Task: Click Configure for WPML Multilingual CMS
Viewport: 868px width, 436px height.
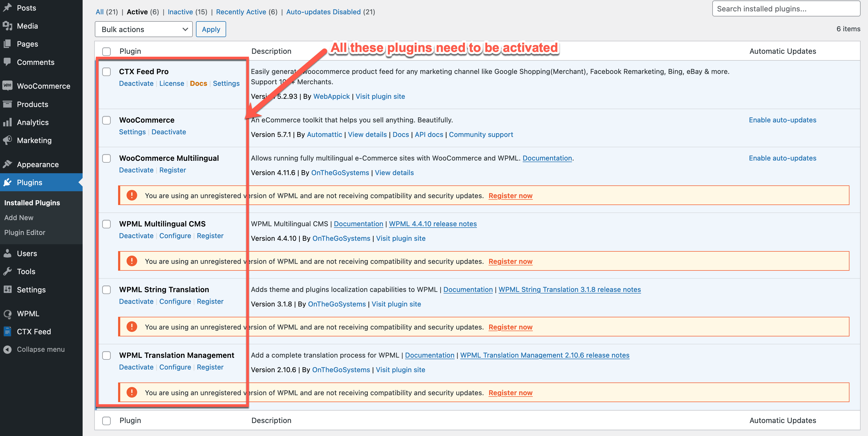Action: [175, 235]
